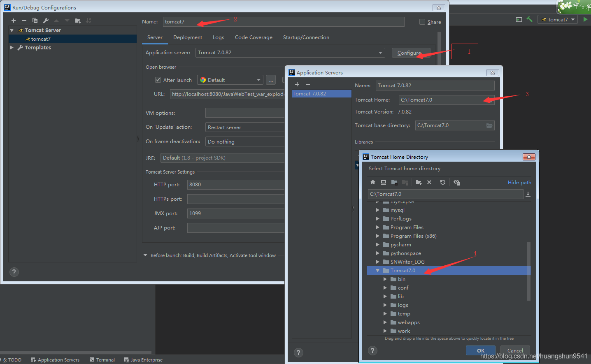This screenshot has width=591, height=364.
Task: Open TODO tool window
Action: coord(12,360)
